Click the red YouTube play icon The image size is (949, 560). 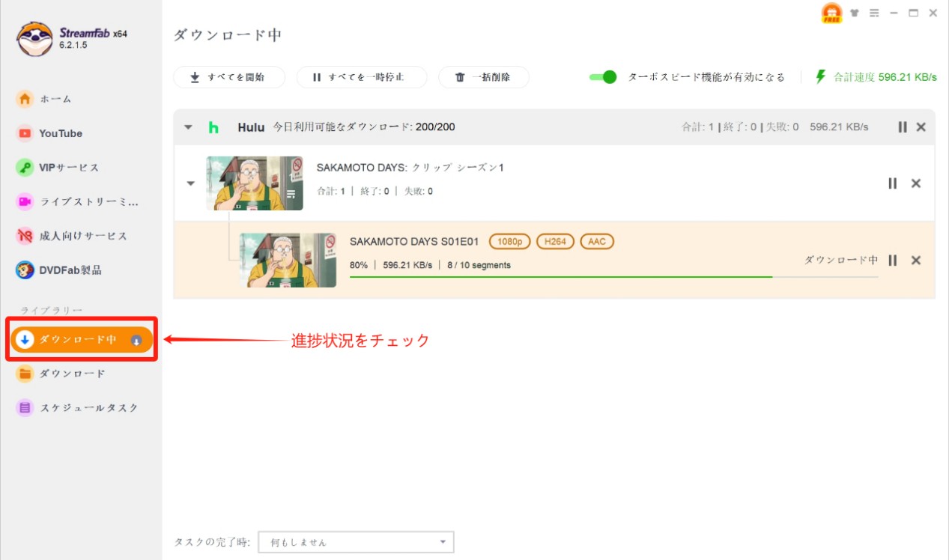point(25,133)
